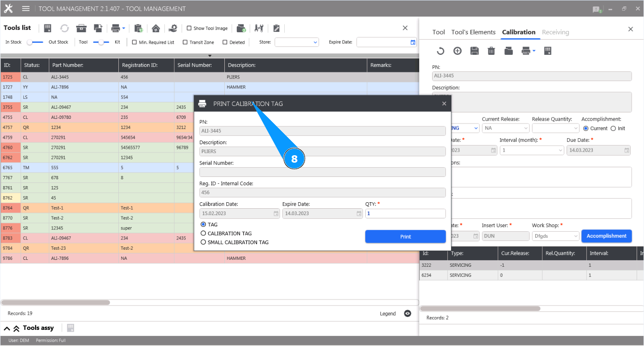The width and height of the screenshot is (644, 346).
Task: Click the single up chevron beside Tools assy
Action: pyautogui.click(x=7, y=328)
